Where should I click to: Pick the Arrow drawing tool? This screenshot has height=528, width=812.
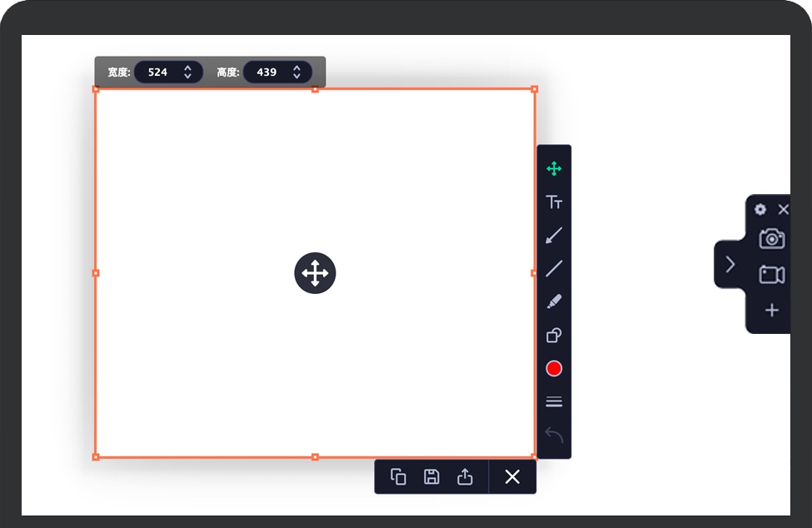click(x=555, y=234)
